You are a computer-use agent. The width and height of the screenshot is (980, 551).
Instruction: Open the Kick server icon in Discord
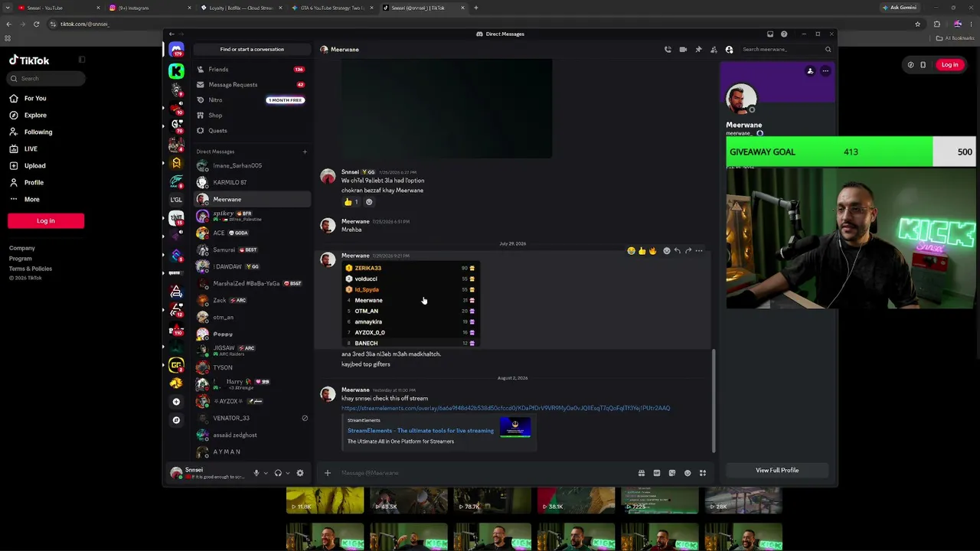[176, 71]
